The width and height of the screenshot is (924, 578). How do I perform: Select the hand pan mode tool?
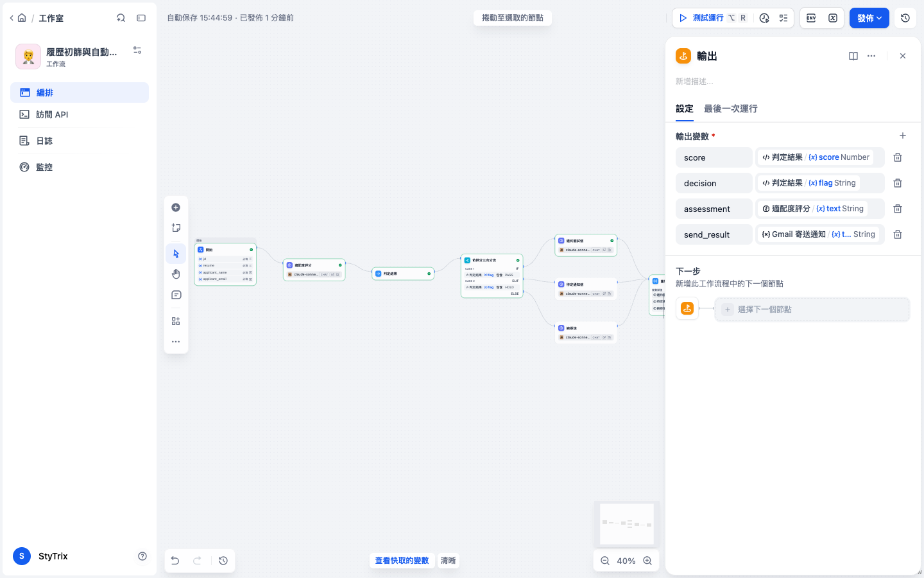pos(176,274)
